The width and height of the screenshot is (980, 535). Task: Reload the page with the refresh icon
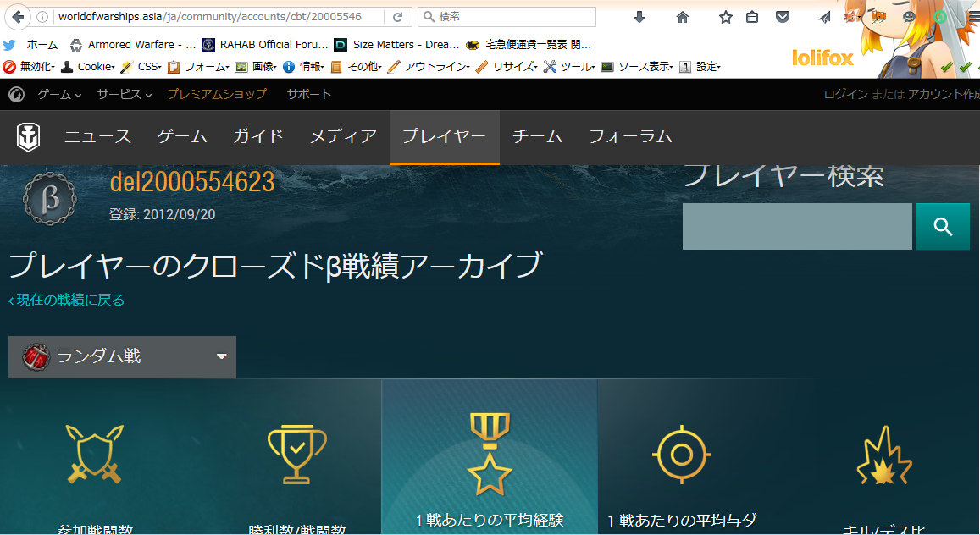tap(398, 17)
